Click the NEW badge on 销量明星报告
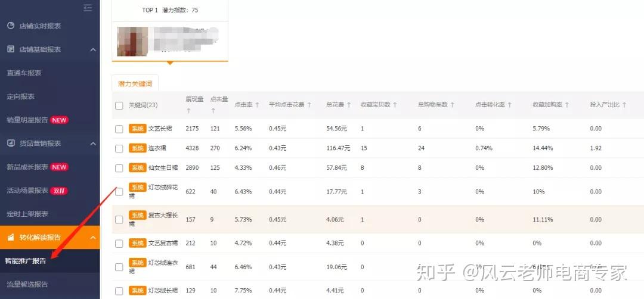The height and width of the screenshot is (299, 644). point(59,120)
